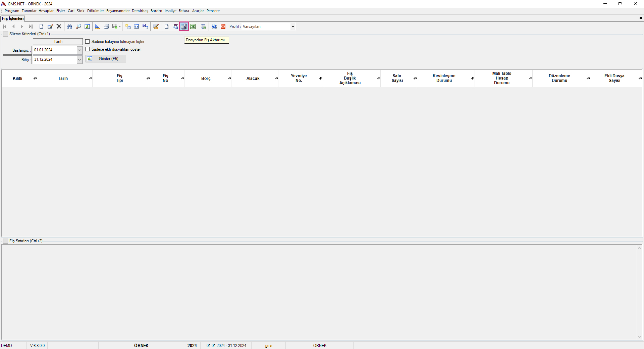
Task: Click the diskette save icon
Action: coord(115,27)
